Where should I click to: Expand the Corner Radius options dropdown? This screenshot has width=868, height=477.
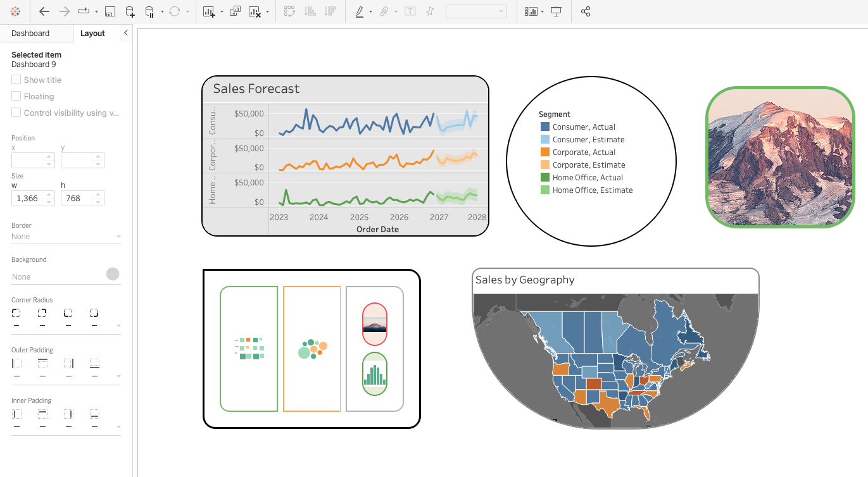pyautogui.click(x=118, y=325)
